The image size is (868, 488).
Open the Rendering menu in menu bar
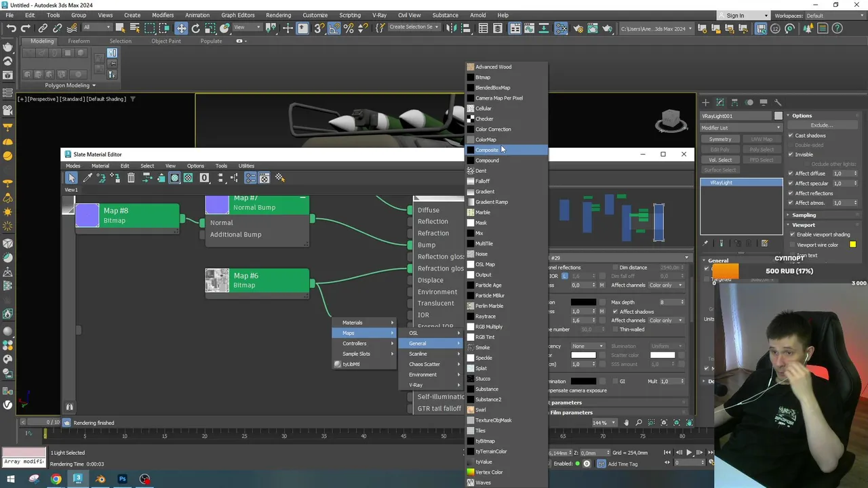point(278,15)
